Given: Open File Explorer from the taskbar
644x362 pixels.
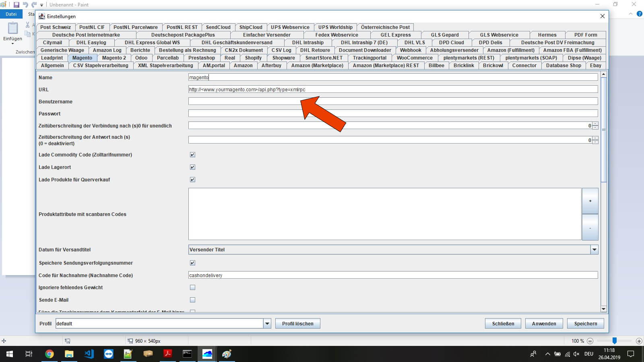Looking at the screenshot, I should pyautogui.click(x=69, y=354).
